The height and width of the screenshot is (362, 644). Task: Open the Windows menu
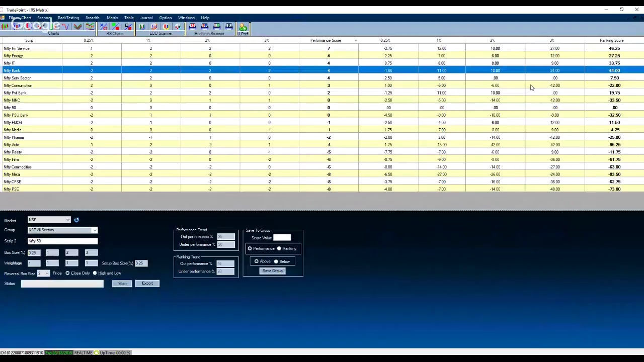[186, 18]
